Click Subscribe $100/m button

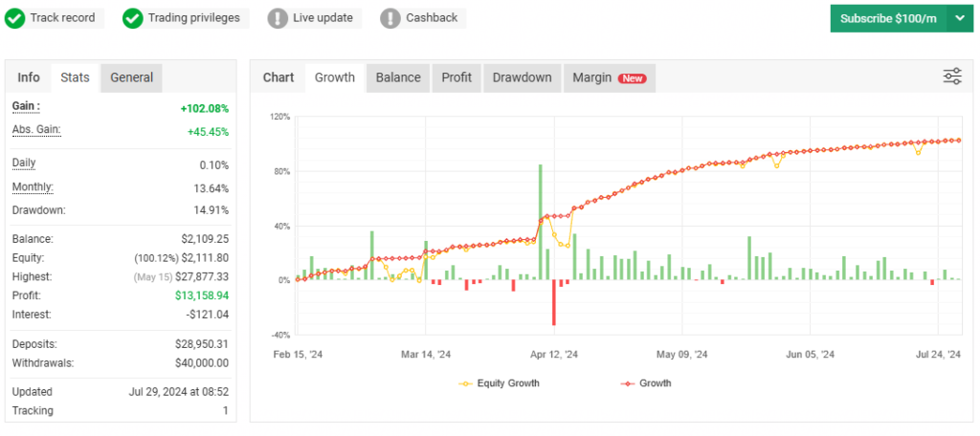[x=887, y=18]
